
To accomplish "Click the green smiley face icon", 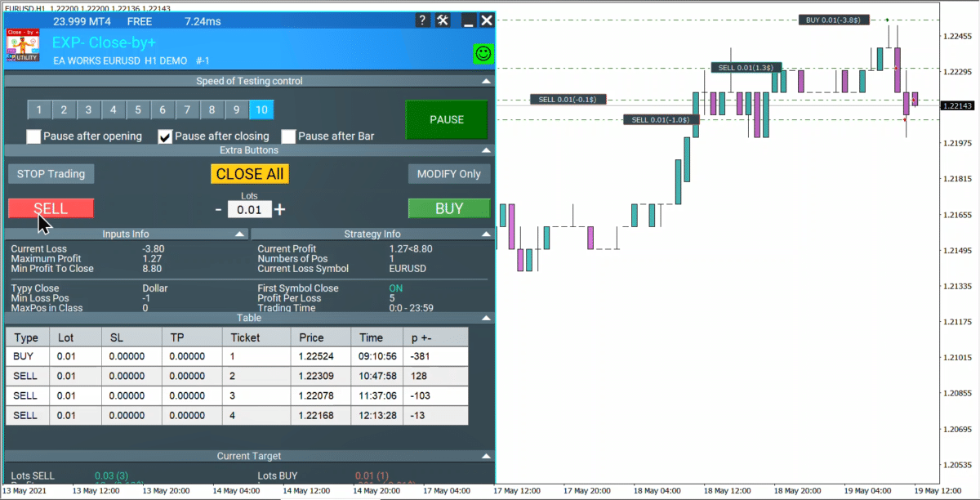I will point(483,54).
